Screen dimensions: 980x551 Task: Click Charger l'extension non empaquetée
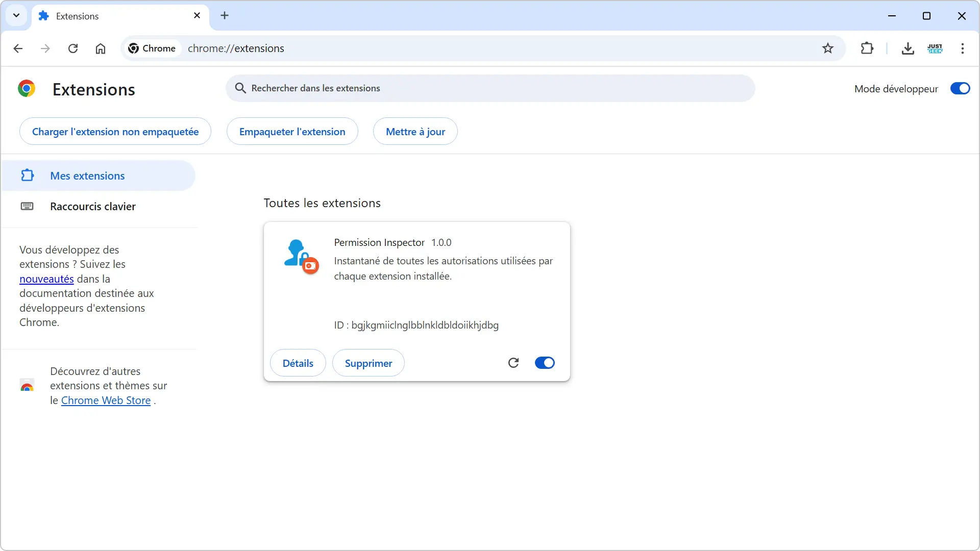[x=115, y=132]
